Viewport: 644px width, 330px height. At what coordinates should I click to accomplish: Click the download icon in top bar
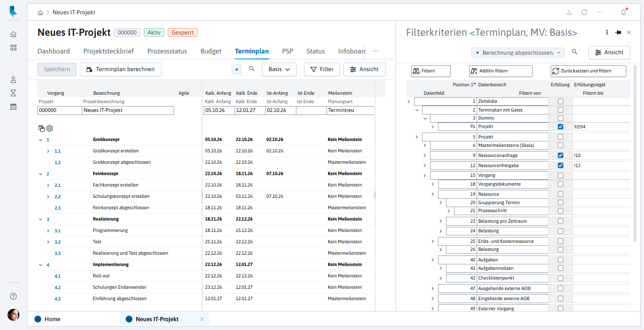(x=569, y=12)
